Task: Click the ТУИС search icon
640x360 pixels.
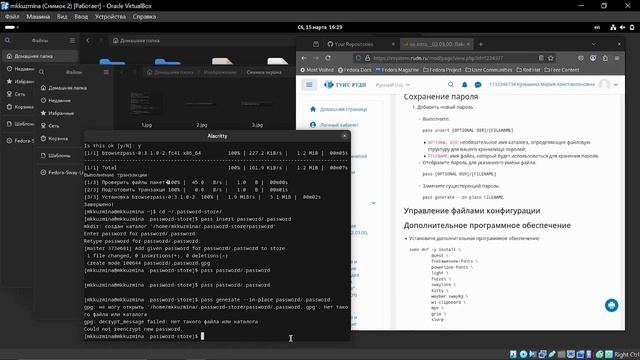Action: [451, 84]
